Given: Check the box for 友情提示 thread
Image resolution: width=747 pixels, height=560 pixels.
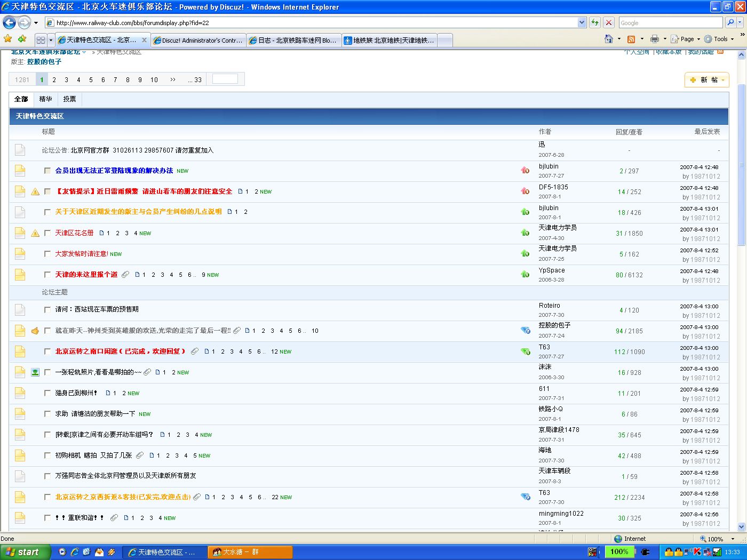Looking at the screenshot, I should click(x=47, y=191).
